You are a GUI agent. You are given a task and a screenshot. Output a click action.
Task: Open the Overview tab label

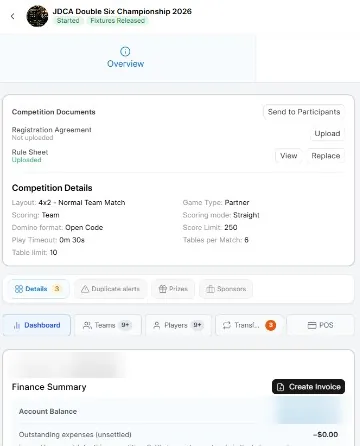[x=125, y=64]
